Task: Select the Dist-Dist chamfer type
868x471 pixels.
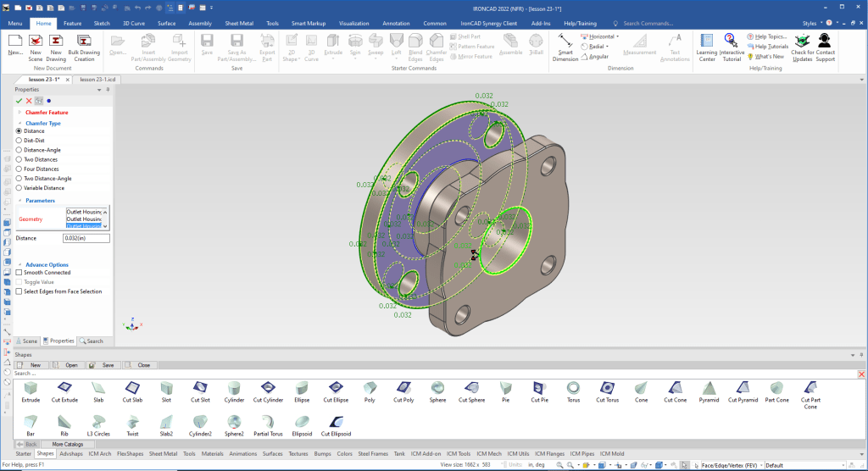Action: (19, 140)
